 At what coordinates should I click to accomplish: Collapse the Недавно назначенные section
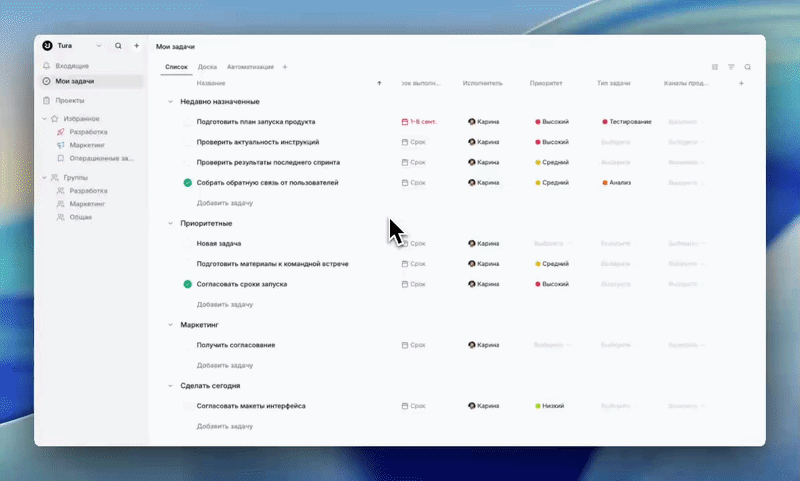(170, 102)
